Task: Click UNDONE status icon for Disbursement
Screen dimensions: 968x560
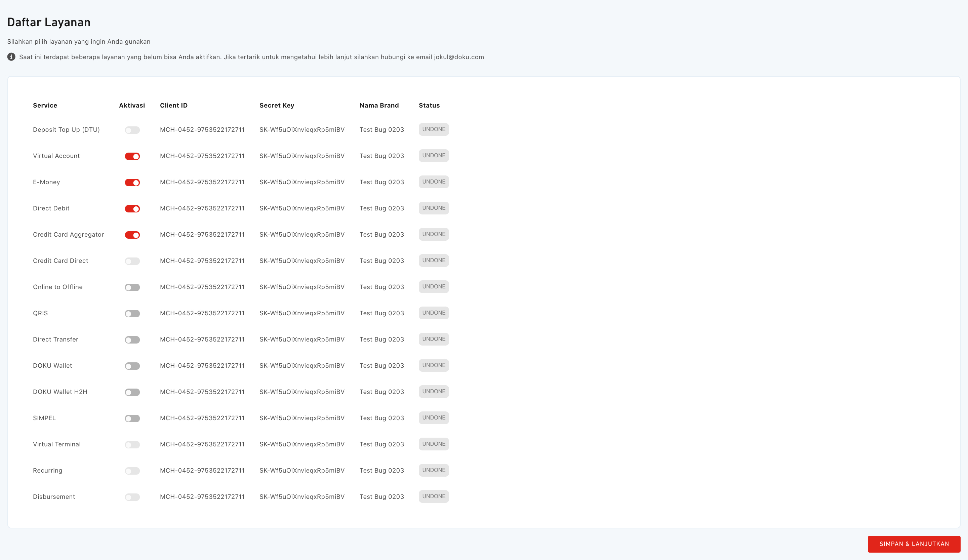Action: click(433, 496)
